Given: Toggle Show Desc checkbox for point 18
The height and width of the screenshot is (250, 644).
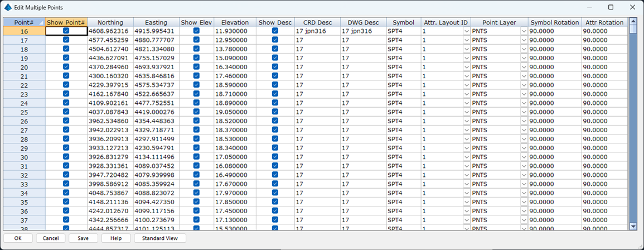Looking at the screenshot, I should pyautogui.click(x=275, y=49).
